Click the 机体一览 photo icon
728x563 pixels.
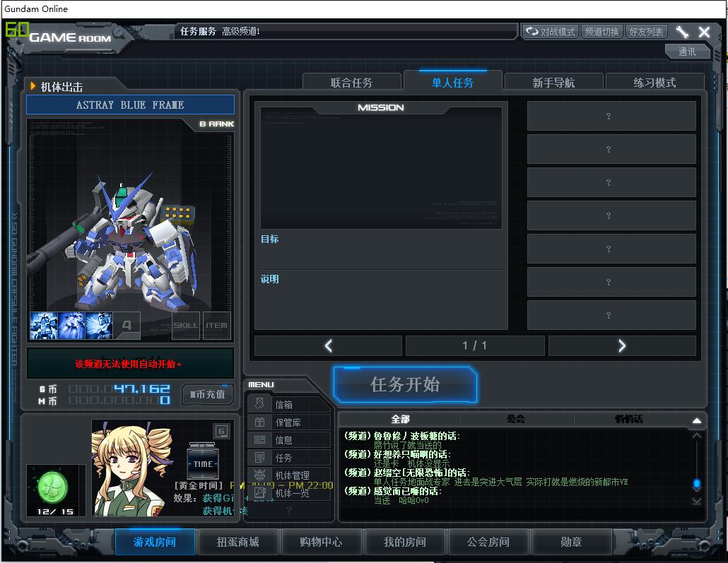click(x=259, y=492)
